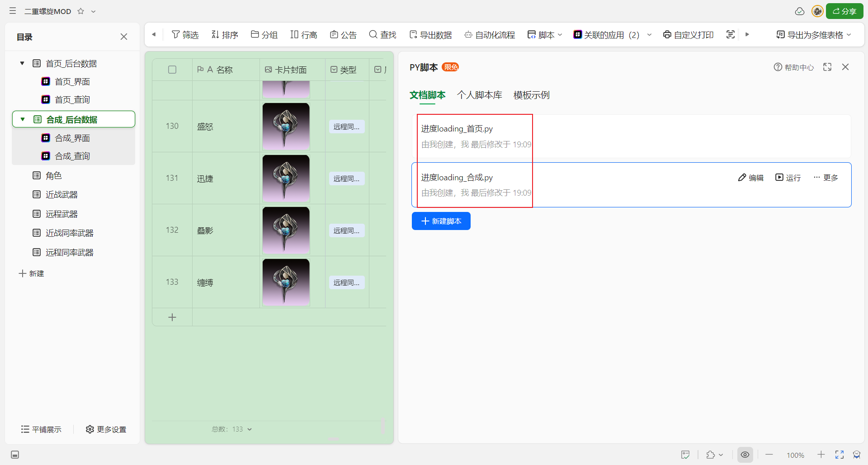This screenshot has height=465, width=868.
Task: Tick the select-all checkbox in table header
Action: (x=172, y=70)
